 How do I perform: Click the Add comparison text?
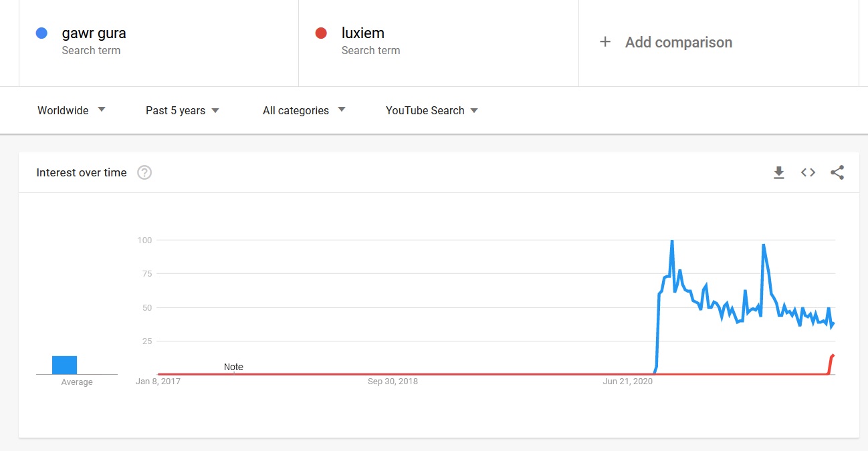click(678, 43)
